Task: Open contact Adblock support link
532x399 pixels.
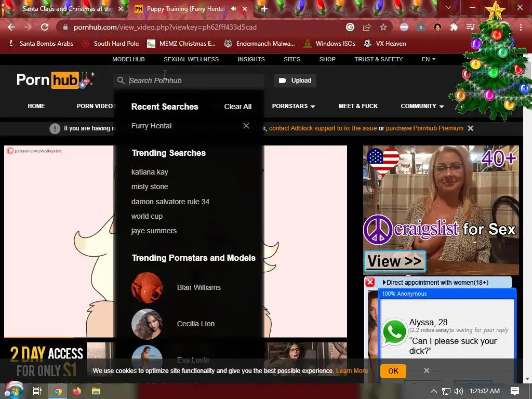Action: click(323, 128)
